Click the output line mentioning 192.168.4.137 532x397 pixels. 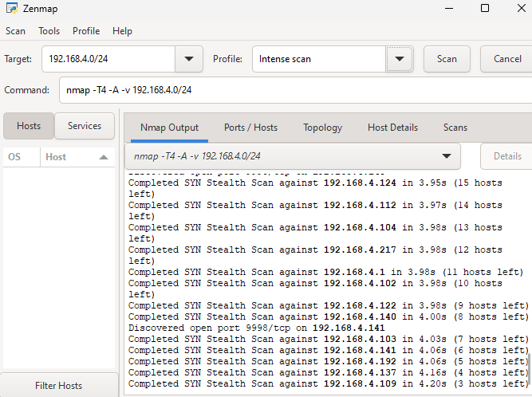click(x=329, y=373)
